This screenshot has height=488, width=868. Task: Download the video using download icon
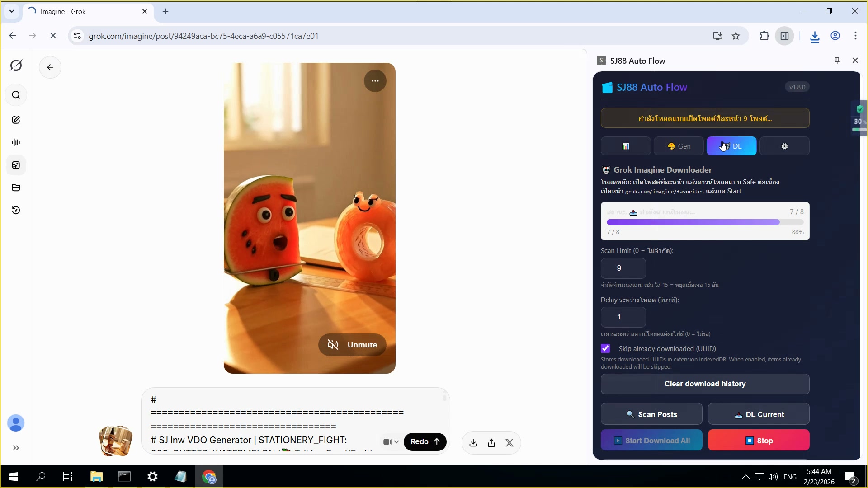pos(473,443)
